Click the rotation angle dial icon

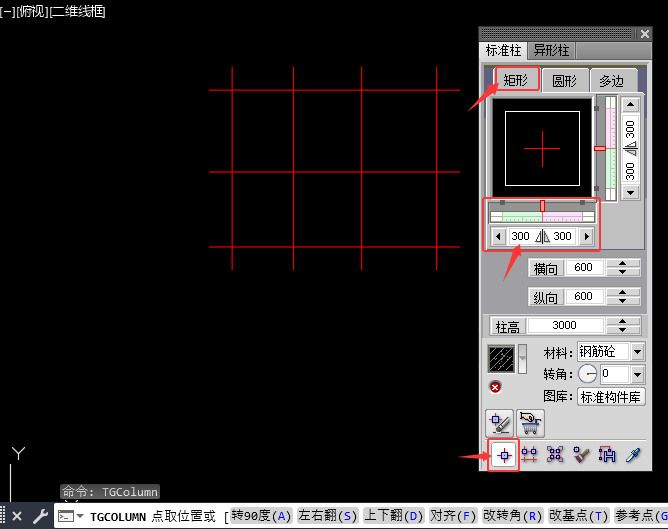point(588,374)
